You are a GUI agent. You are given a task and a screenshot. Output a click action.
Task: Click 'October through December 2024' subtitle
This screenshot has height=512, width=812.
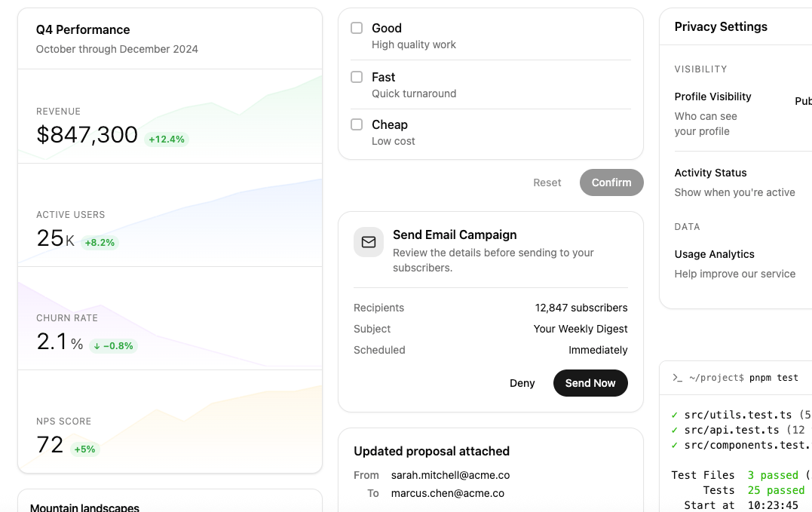click(x=117, y=49)
